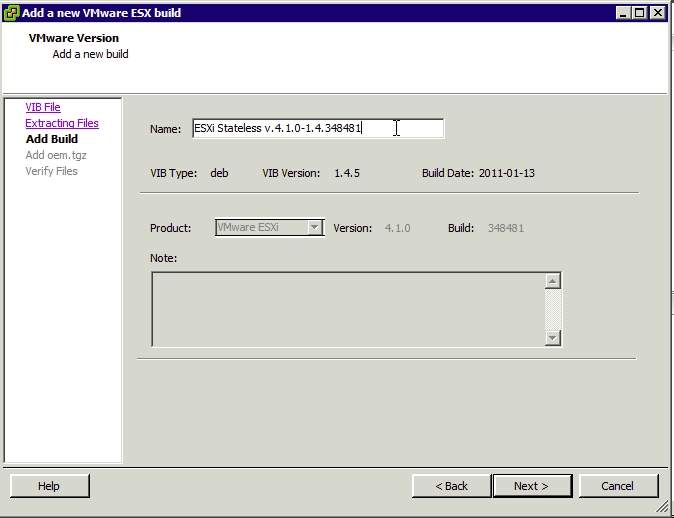
Task: Cancel the add build wizard
Action: (x=618, y=486)
